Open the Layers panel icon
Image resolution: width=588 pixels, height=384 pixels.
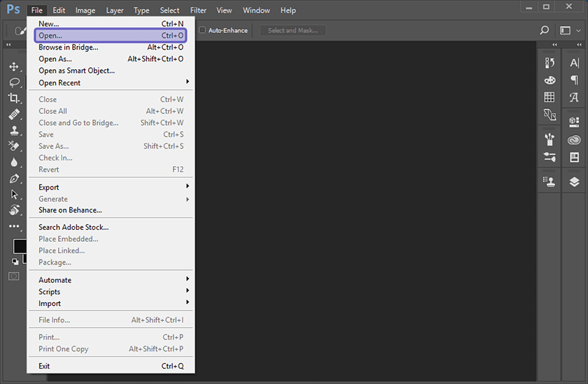click(x=574, y=181)
